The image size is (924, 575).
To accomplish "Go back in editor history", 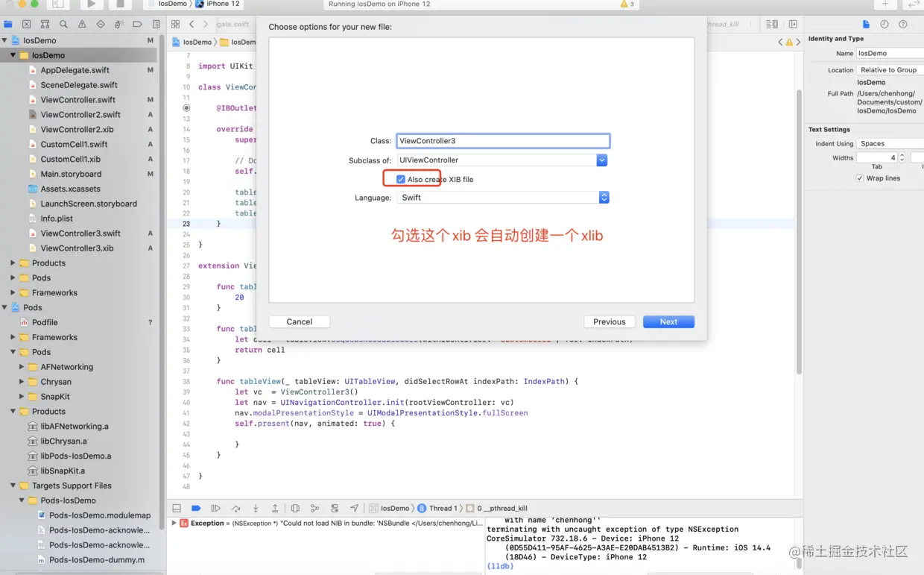I will (x=192, y=24).
